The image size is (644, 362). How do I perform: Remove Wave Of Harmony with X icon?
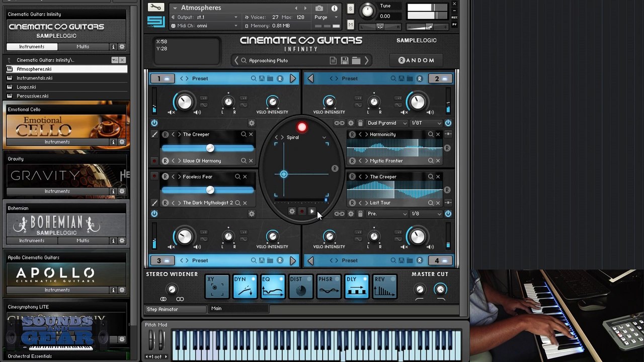click(251, 161)
